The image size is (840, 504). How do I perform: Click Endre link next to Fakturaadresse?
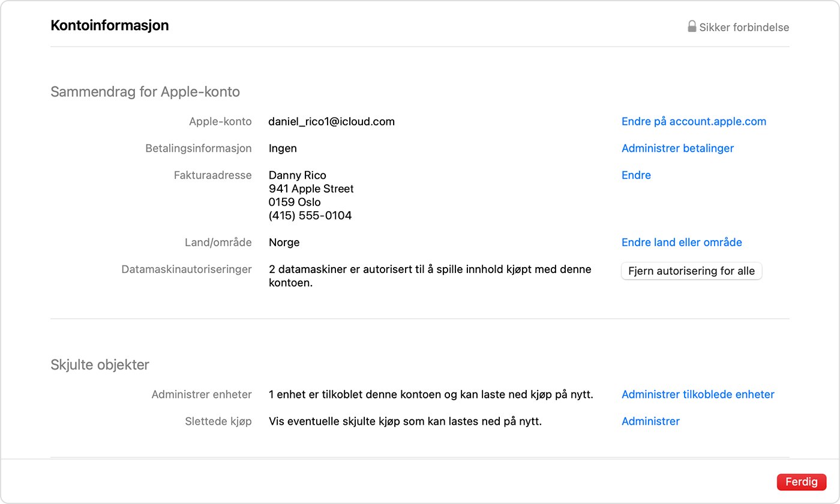coord(636,175)
